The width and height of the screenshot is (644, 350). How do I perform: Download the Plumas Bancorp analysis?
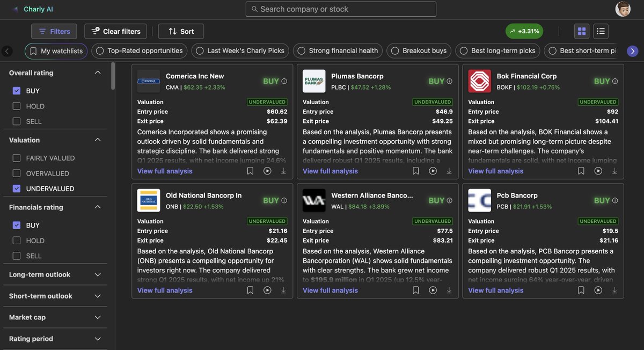449,171
